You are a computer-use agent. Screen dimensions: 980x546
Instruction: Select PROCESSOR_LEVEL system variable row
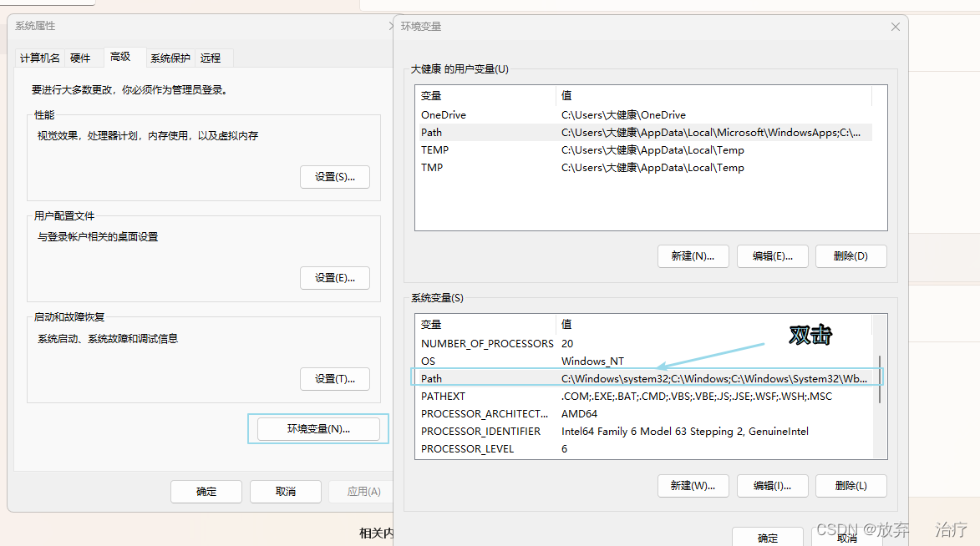pos(643,448)
